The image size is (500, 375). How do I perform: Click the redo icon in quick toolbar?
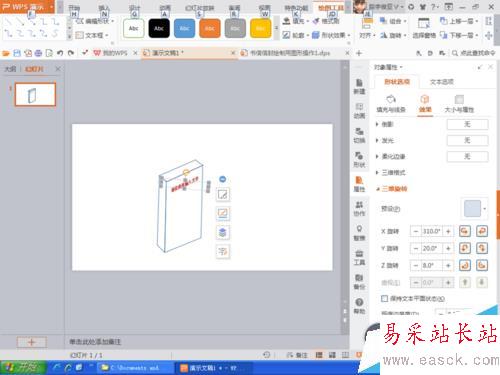(x=71, y=53)
